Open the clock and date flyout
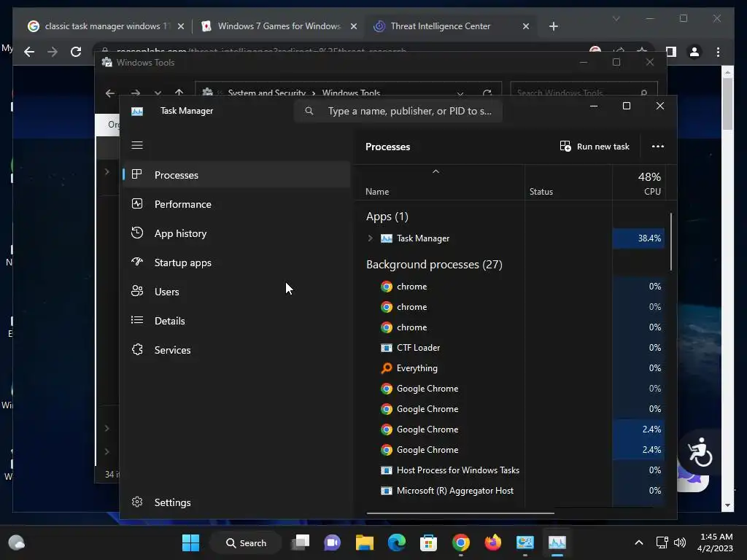 (715, 542)
